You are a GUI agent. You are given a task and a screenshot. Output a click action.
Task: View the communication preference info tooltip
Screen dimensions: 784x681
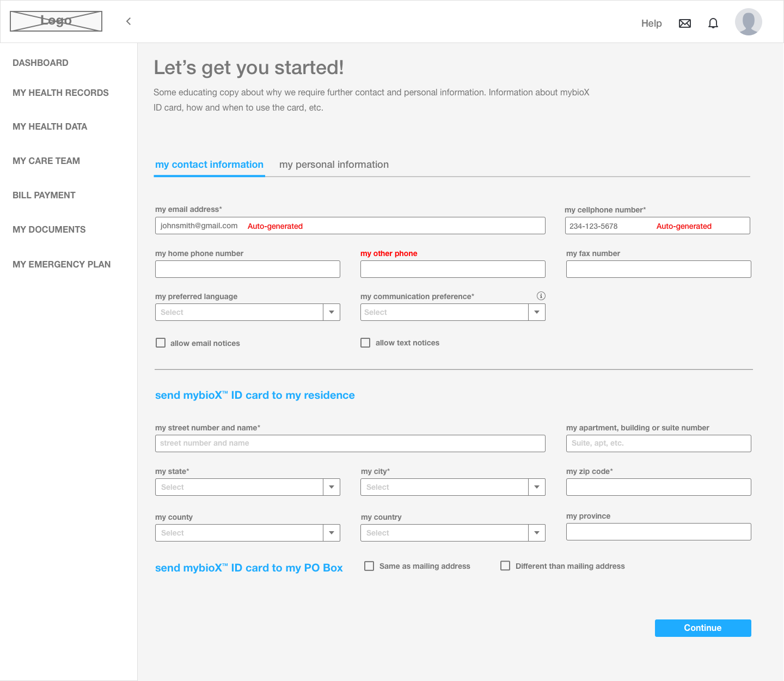coord(541,296)
